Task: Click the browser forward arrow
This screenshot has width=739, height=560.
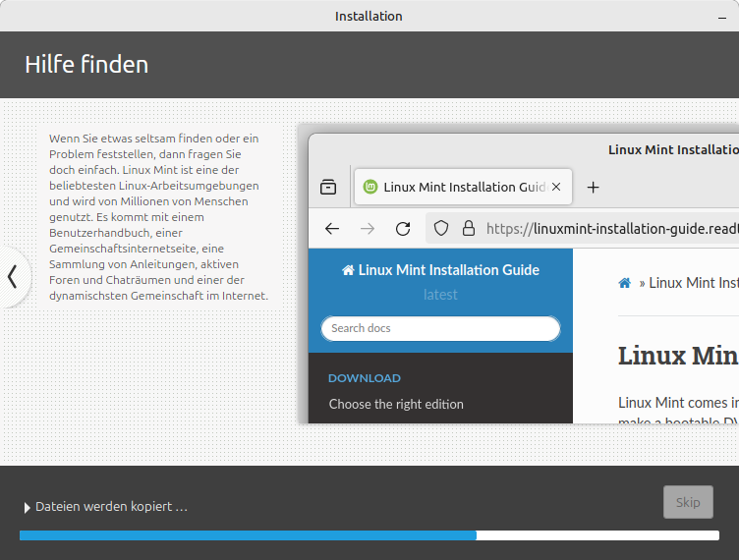Action: pyautogui.click(x=368, y=229)
